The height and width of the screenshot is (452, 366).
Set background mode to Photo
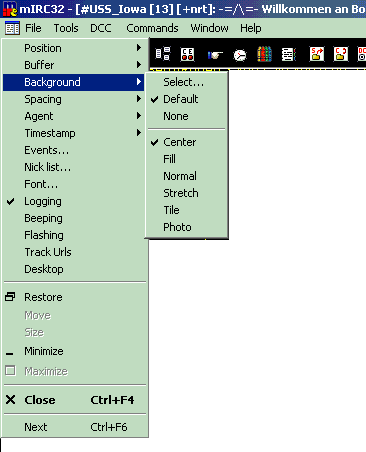click(187, 227)
